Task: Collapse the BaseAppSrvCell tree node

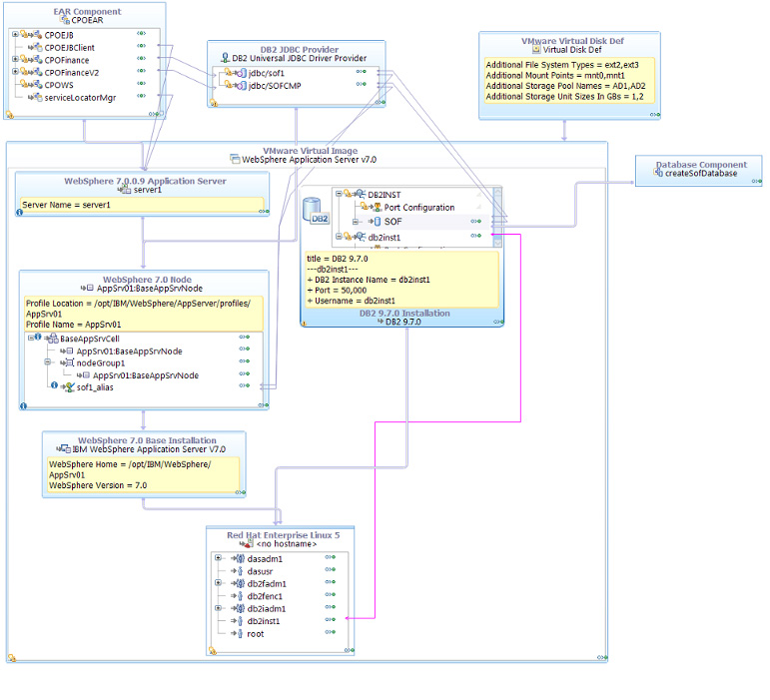Action: (x=30, y=338)
